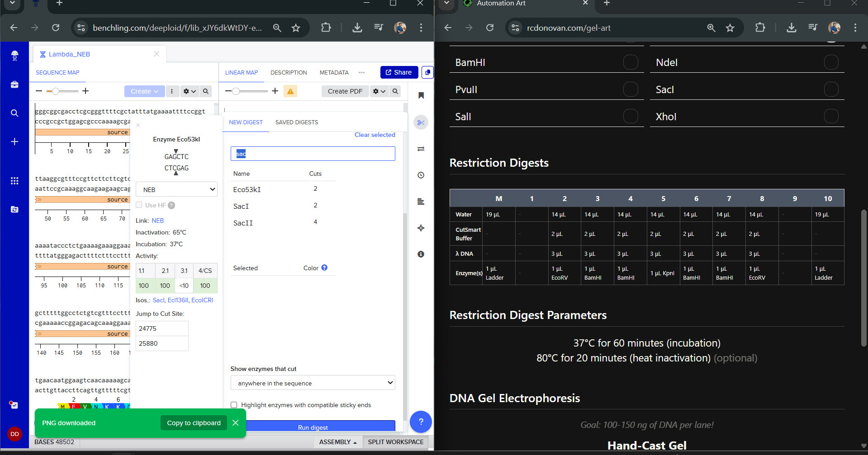The height and width of the screenshot is (455, 868).
Task: Open the Projects briefcase icon
Action: pos(14,84)
